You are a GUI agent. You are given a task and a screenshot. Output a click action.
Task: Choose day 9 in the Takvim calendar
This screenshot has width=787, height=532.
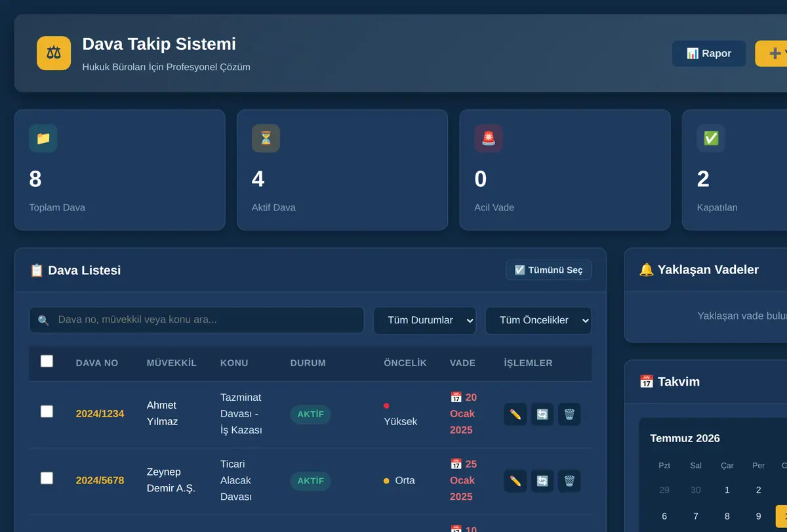tap(759, 516)
